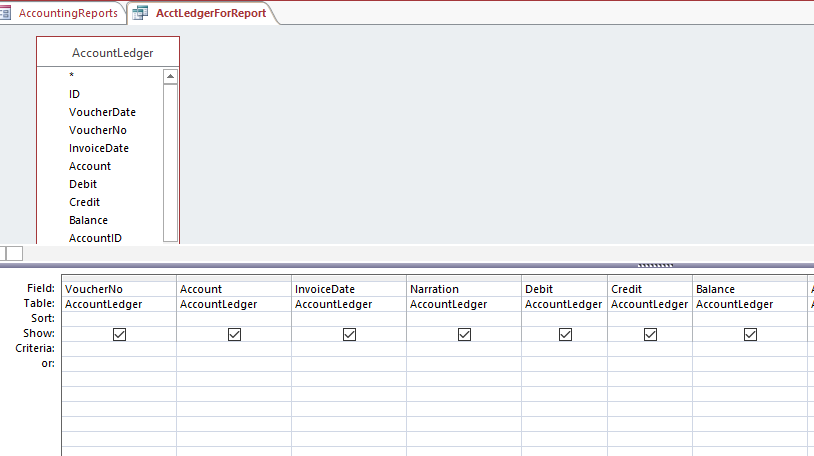Select VoucherDate in the field list
Image resolution: width=814 pixels, height=456 pixels.
coord(102,112)
